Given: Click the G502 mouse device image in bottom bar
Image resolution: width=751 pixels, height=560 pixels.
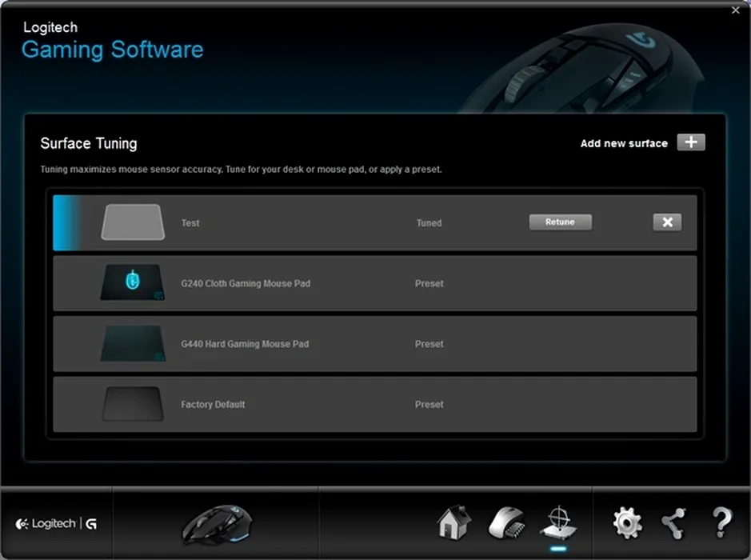Looking at the screenshot, I should (x=217, y=524).
